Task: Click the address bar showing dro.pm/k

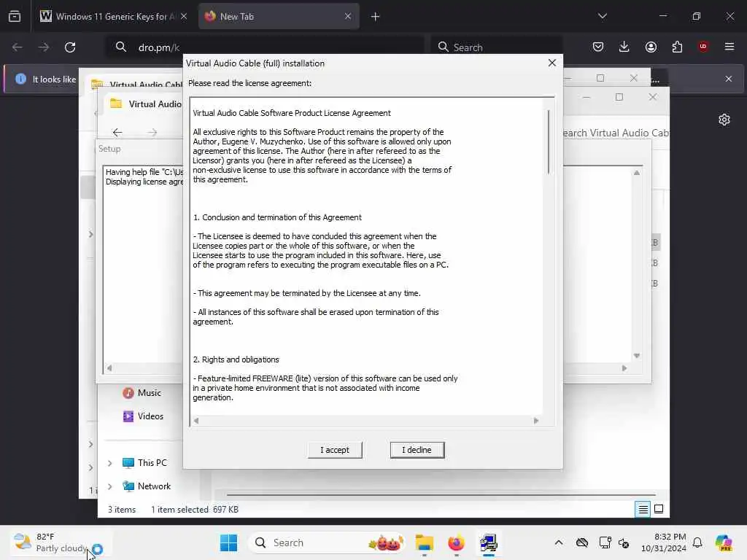Action: pos(264,47)
